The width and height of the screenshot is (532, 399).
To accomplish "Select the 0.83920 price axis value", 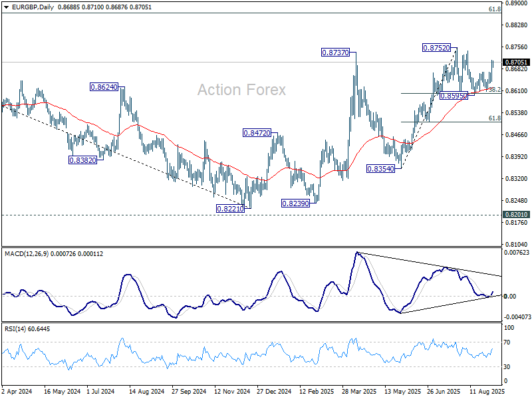I will (517, 157).
